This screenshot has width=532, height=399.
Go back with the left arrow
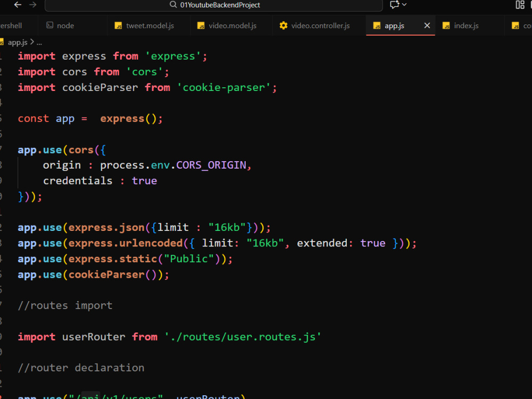pos(18,5)
